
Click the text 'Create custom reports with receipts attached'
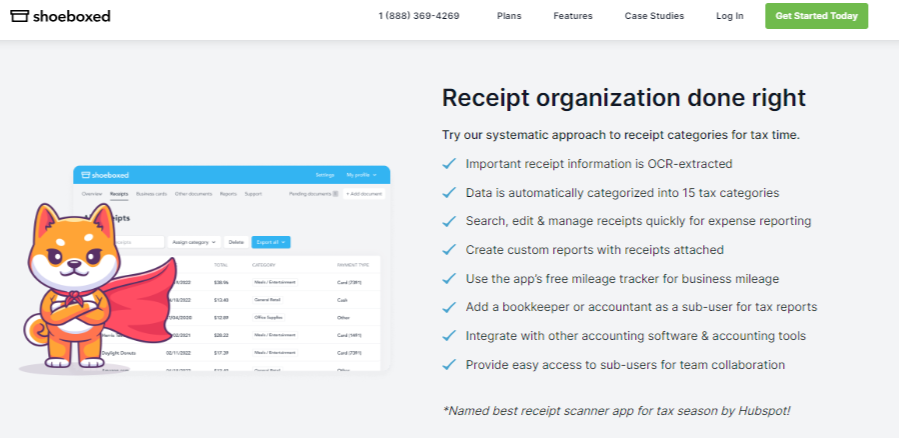click(595, 250)
